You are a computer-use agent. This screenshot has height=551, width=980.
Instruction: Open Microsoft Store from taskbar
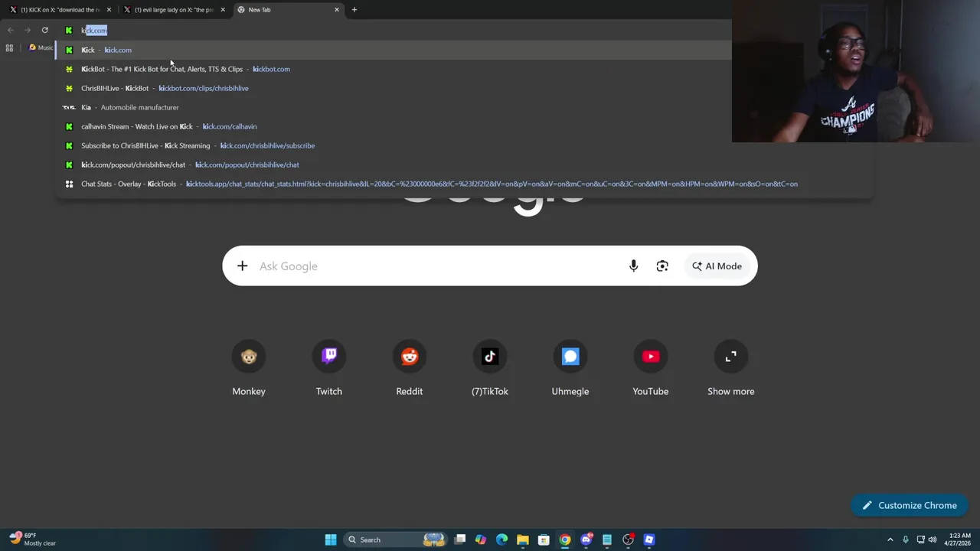click(x=544, y=540)
